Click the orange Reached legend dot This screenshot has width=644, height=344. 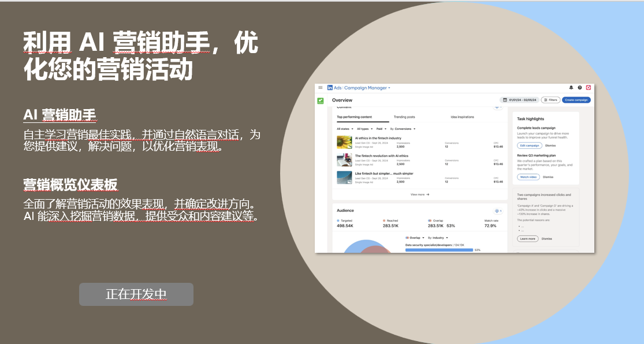pos(384,220)
